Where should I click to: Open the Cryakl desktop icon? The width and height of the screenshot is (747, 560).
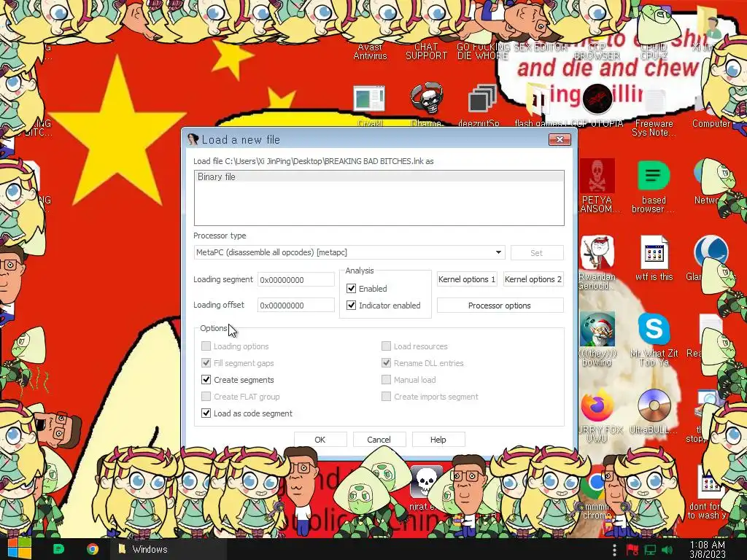point(369,98)
